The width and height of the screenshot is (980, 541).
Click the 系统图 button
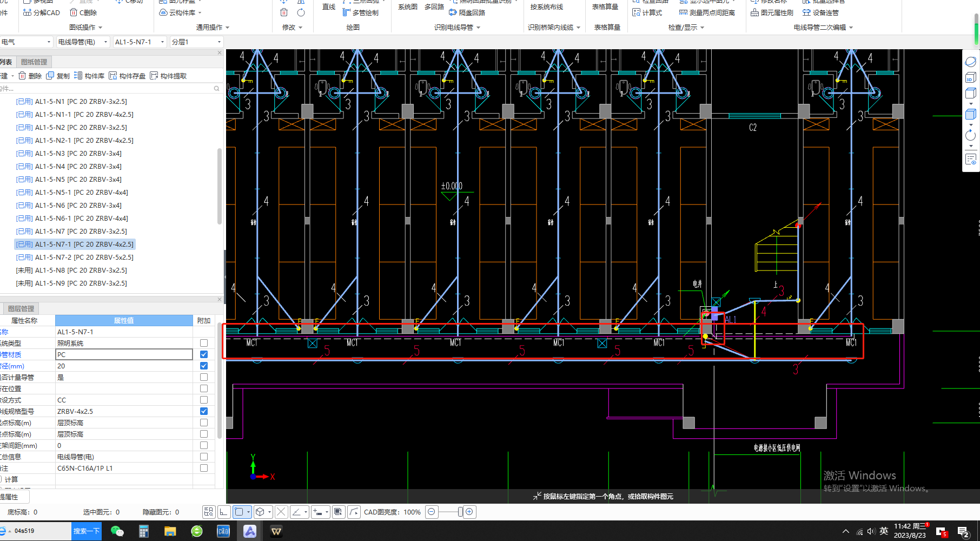408,7
